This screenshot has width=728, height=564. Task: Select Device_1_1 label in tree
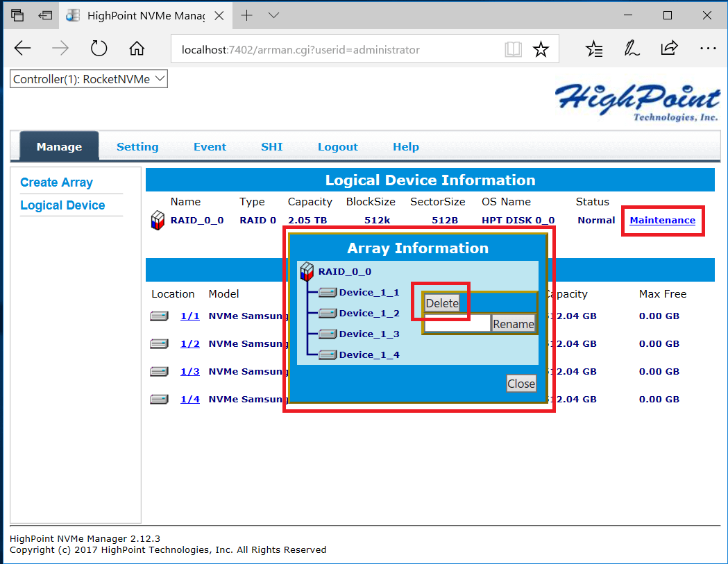369,293
